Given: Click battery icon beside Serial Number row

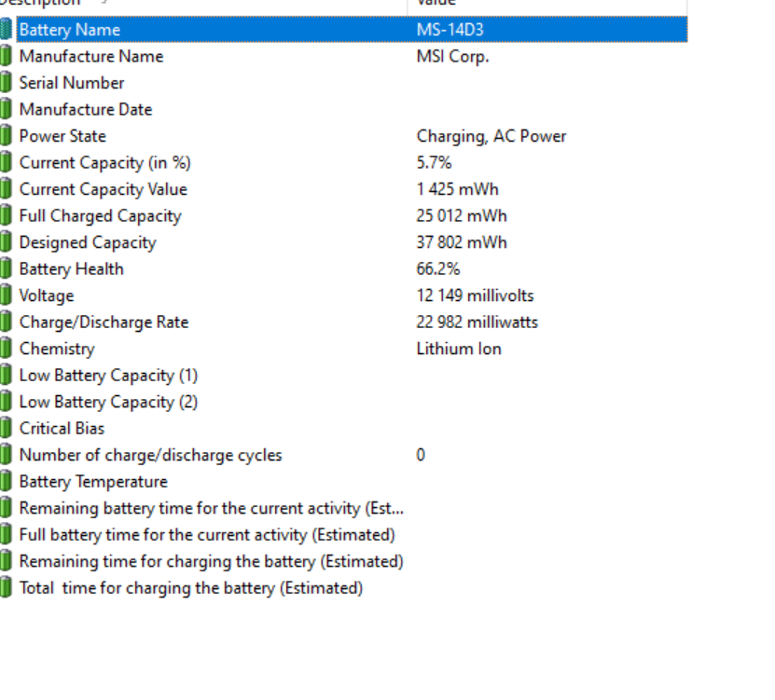Looking at the screenshot, I should click(x=6, y=83).
